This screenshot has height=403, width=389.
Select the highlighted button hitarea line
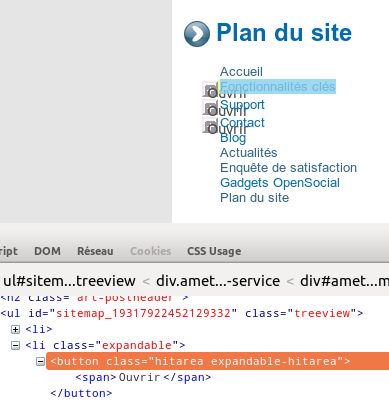point(217,361)
